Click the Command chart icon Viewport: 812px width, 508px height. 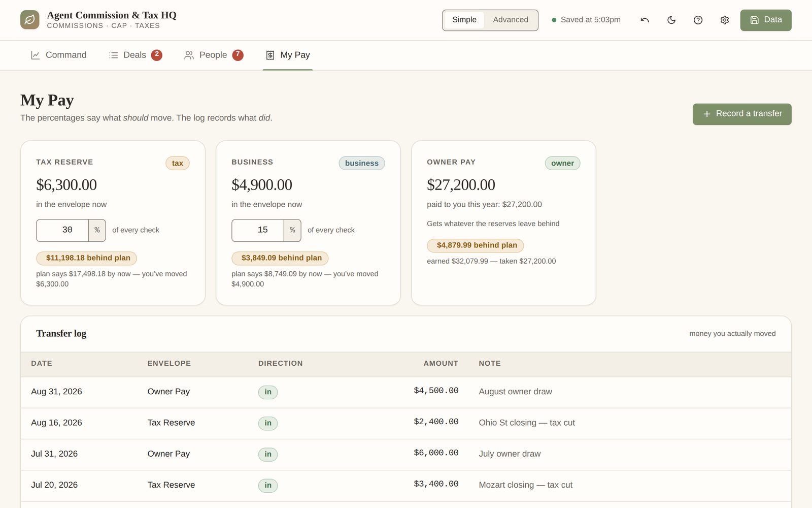(35, 55)
